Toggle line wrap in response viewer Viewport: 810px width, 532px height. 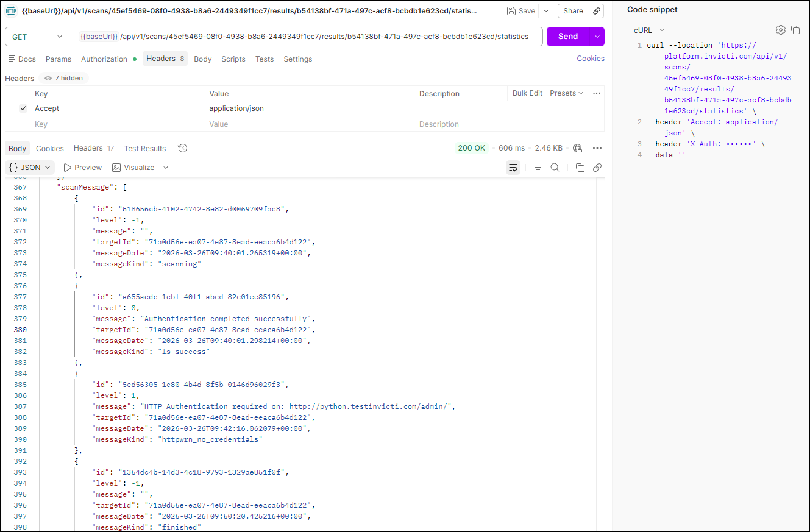click(x=513, y=168)
